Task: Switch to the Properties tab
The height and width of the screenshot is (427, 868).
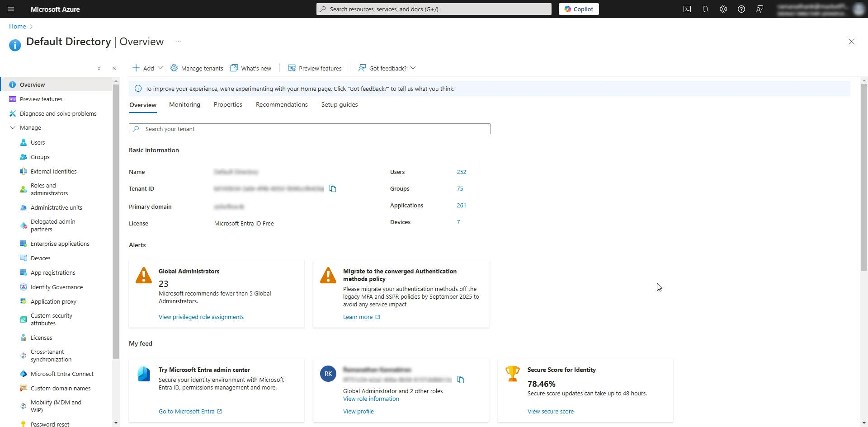Action: coord(228,104)
